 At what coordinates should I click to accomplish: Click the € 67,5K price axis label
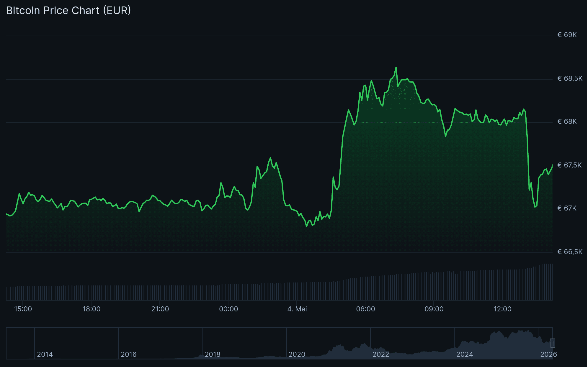569,165
